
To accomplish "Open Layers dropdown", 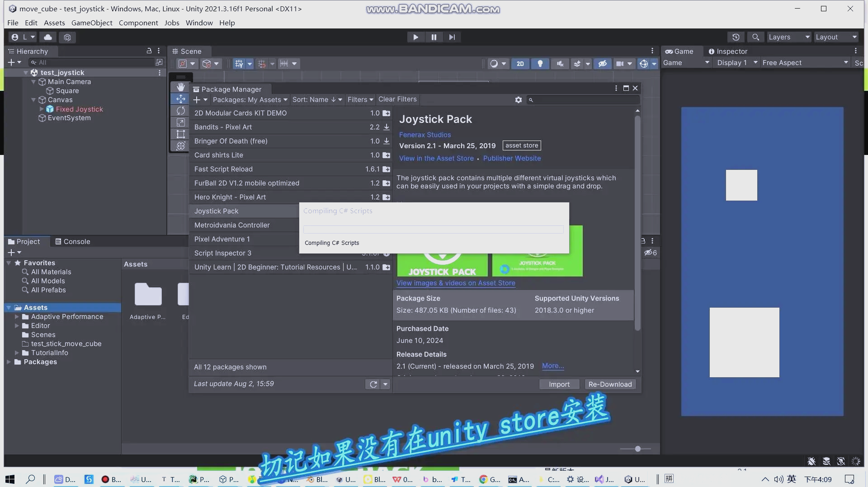I will tap(789, 37).
